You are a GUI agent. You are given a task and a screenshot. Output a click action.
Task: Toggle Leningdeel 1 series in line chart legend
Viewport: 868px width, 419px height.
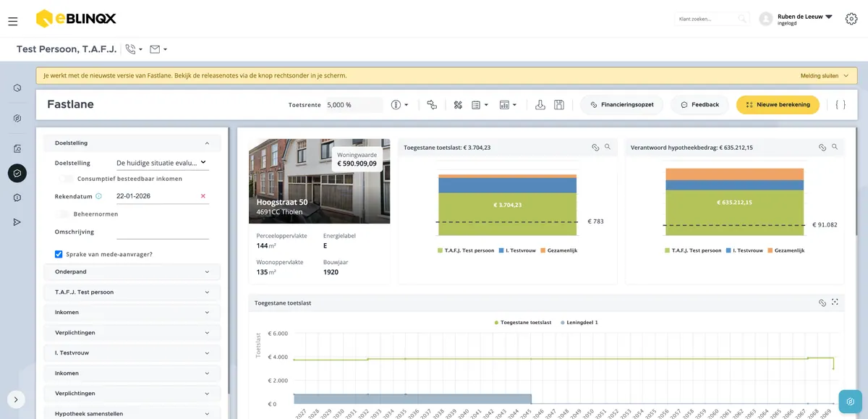pyautogui.click(x=579, y=322)
